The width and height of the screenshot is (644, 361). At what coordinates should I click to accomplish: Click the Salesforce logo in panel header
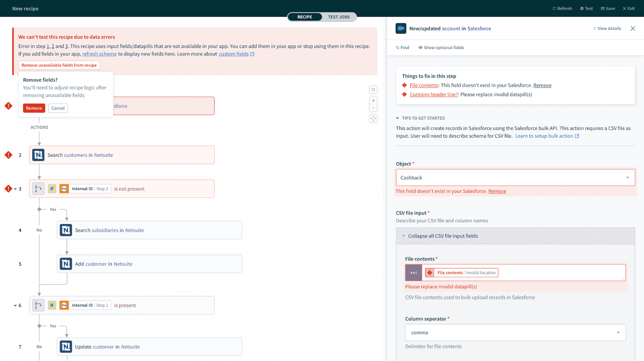point(401,28)
